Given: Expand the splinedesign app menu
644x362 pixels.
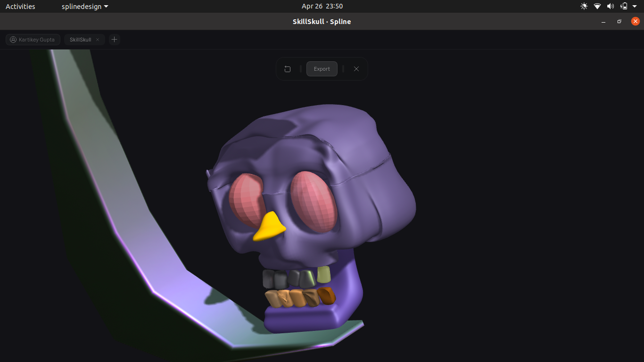Looking at the screenshot, I should 85,6.
